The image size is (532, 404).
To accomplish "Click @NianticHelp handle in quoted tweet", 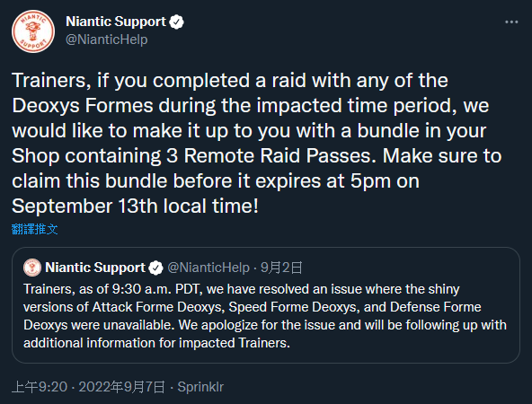I will coord(208,268).
